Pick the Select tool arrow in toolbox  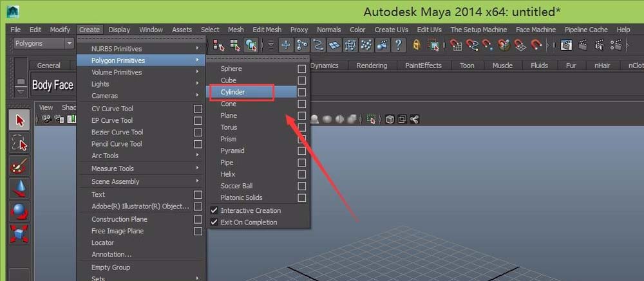(x=19, y=120)
